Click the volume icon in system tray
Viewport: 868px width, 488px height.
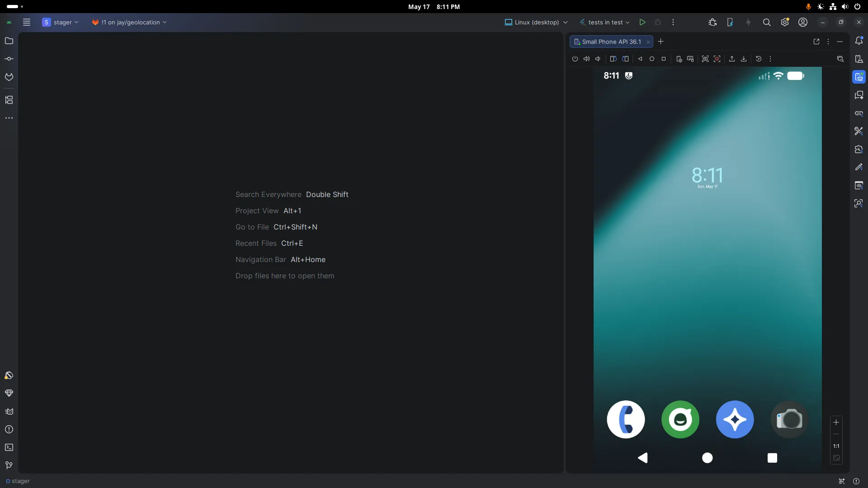845,7
